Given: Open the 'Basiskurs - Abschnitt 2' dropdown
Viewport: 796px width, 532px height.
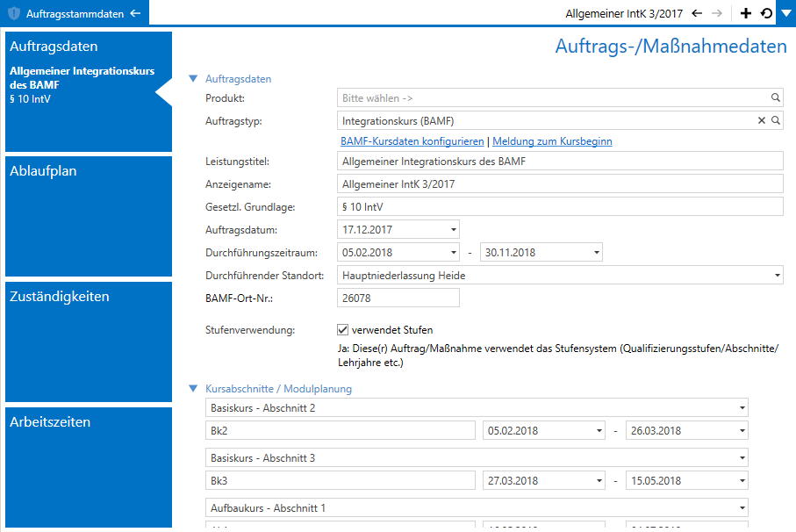Looking at the screenshot, I should tap(742, 407).
